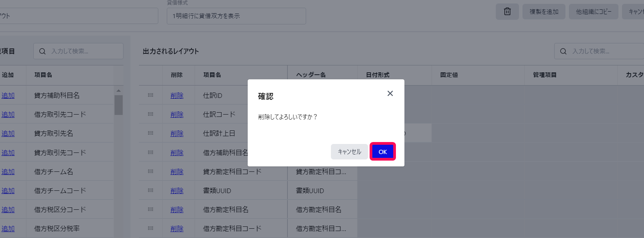The width and height of the screenshot is (644, 238).
Task: Click the right search magnifier icon
Action: (x=563, y=51)
